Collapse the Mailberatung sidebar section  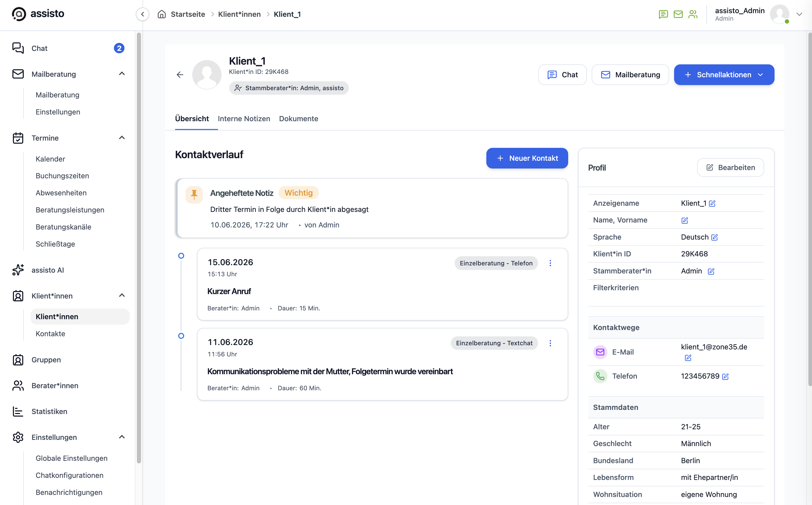(x=122, y=74)
